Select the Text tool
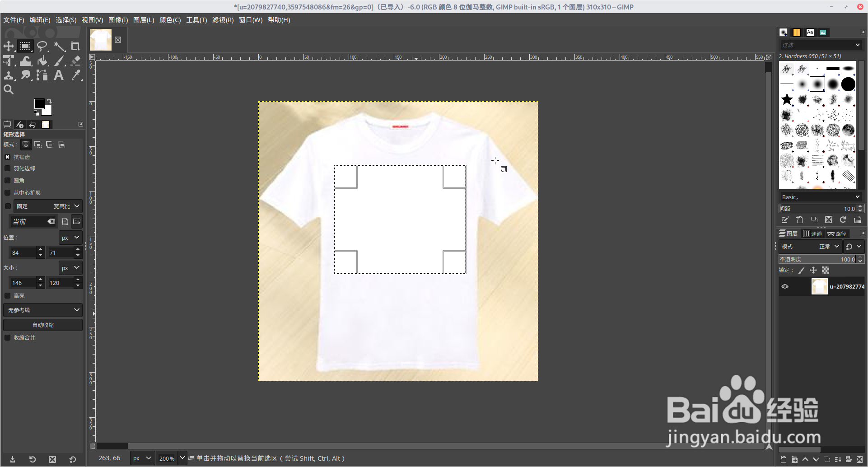868x467 pixels. (x=59, y=75)
